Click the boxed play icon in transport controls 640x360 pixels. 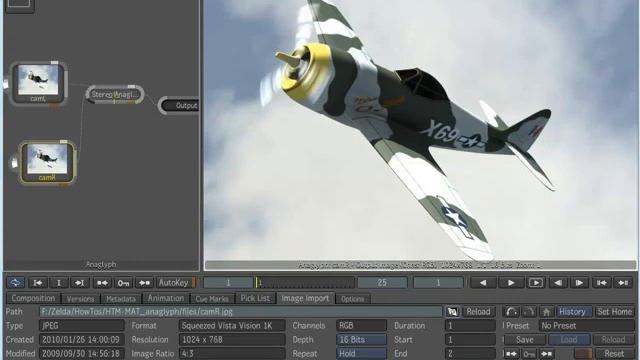tap(536, 282)
